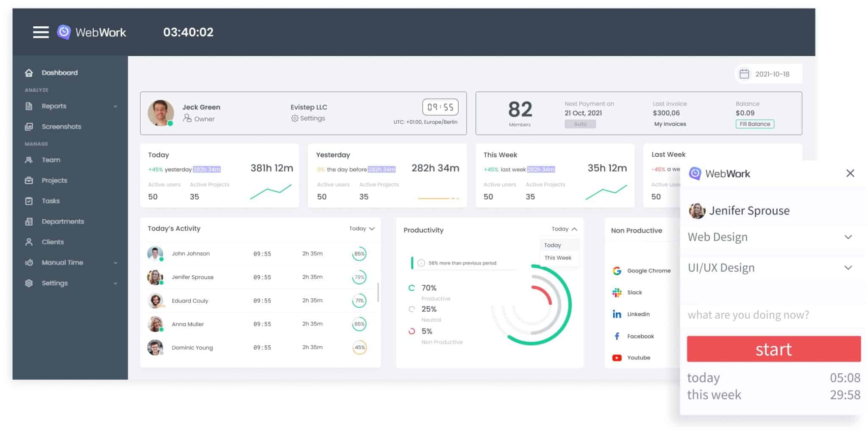The width and height of the screenshot is (868, 434).
Task: Select the Departments sidebar icon
Action: coord(29,221)
